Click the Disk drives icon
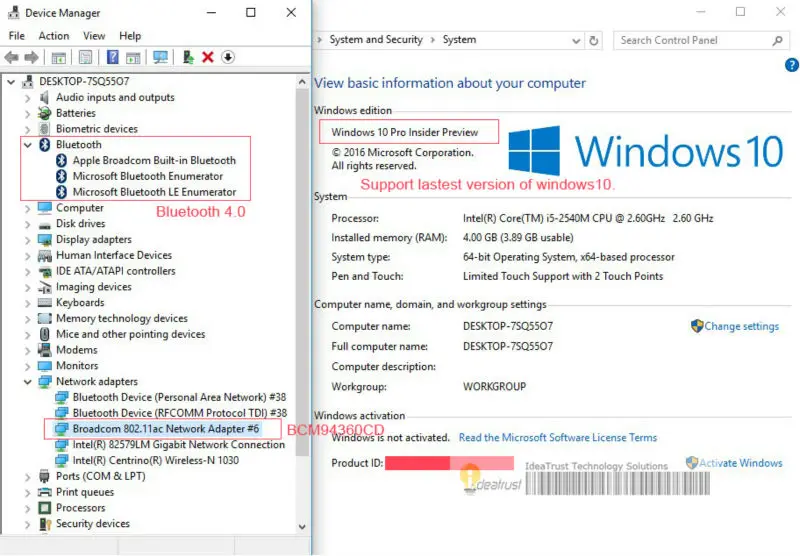Viewport: 800px width, 556px height. coord(45,224)
